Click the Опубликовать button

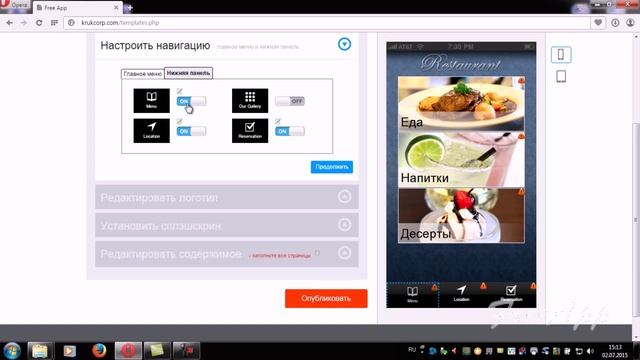point(326,298)
